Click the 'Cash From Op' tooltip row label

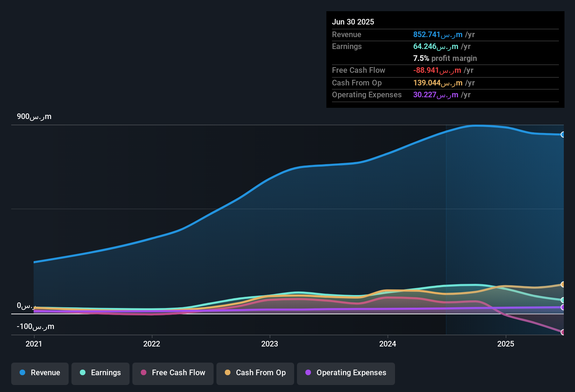click(x=357, y=83)
